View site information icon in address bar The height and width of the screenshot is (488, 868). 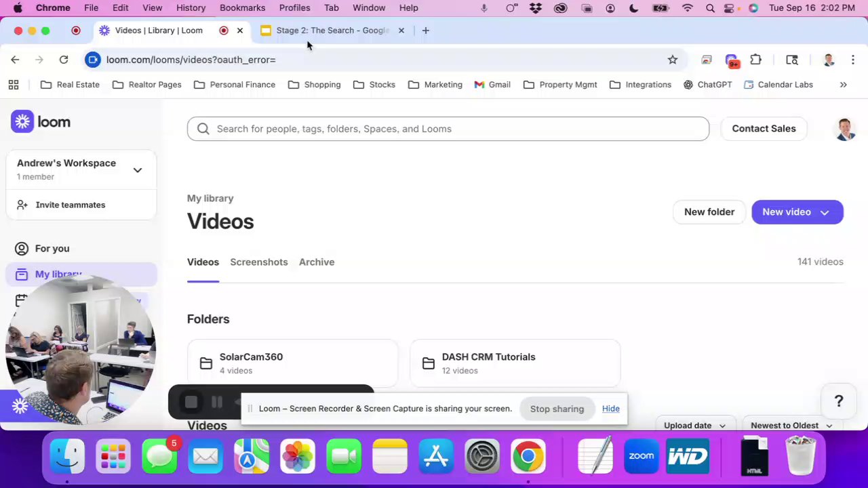coord(93,60)
